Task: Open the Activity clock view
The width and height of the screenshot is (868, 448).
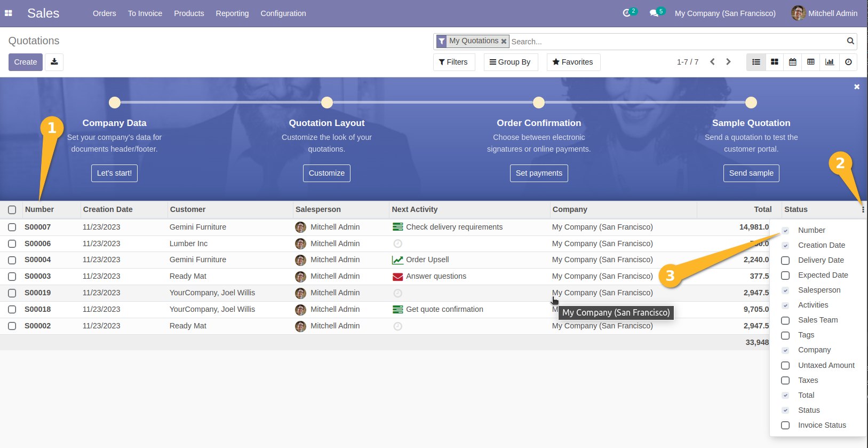Action: coord(848,62)
